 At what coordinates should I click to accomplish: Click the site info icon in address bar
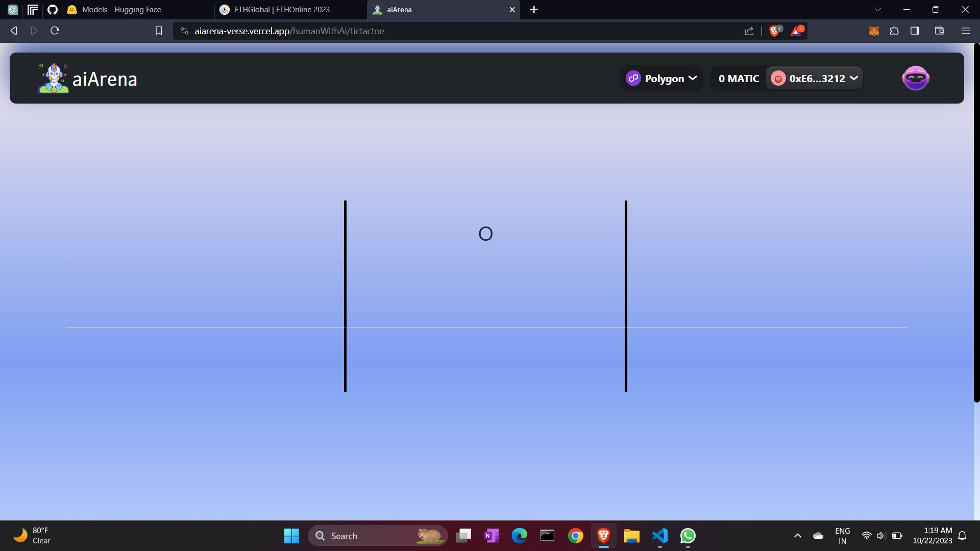click(x=184, y=31)
